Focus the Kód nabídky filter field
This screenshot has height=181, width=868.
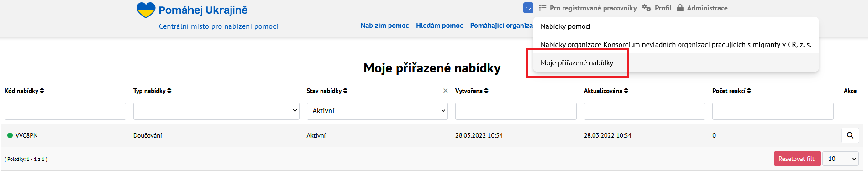pos(65,111)
